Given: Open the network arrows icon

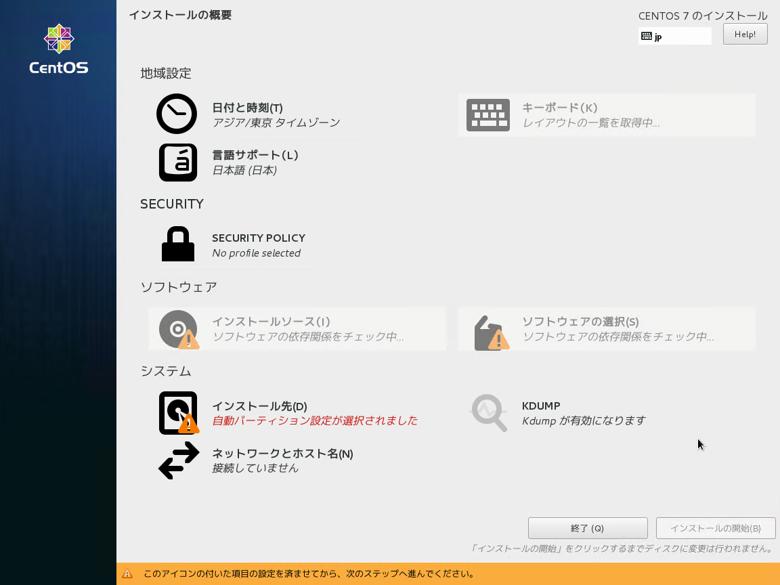Looking at the screenshot, I should [x=179, y=461].
